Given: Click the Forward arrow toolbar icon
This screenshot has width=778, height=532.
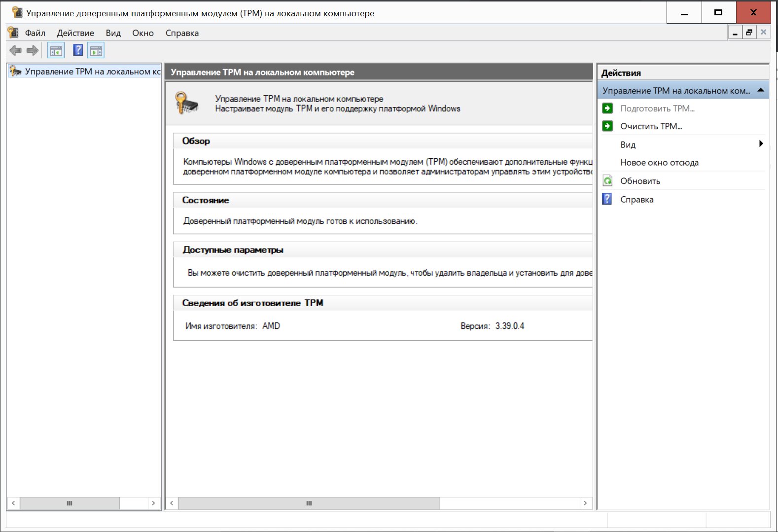Looking at the screenshot, I should coord(33,50).
